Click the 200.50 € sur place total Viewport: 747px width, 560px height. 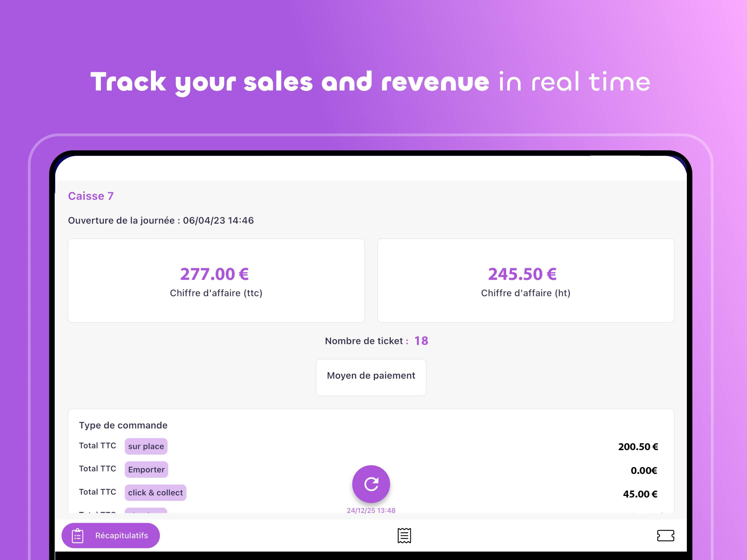(638, 447)
